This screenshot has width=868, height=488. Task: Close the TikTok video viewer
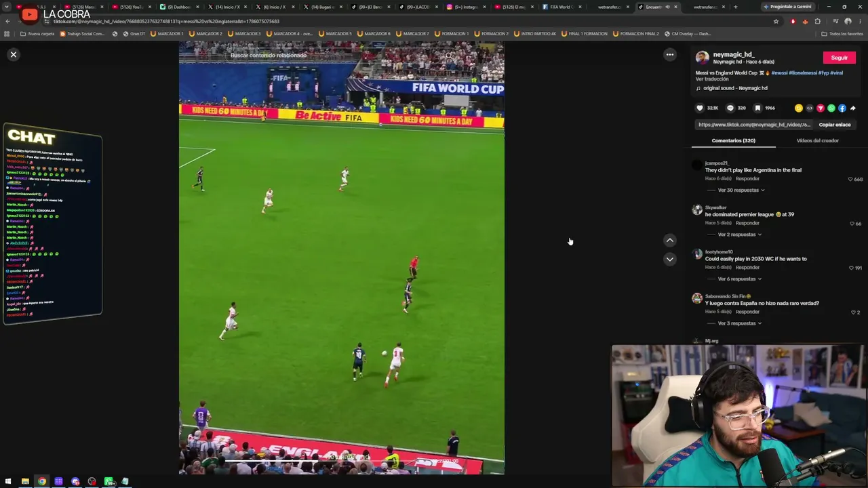(14, 54)
